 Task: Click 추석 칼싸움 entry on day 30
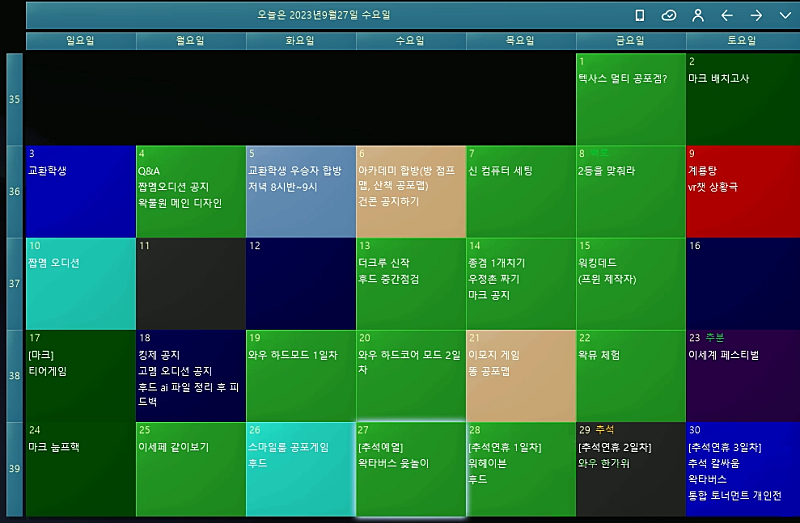pyautogui.click(x=714, y=464)
